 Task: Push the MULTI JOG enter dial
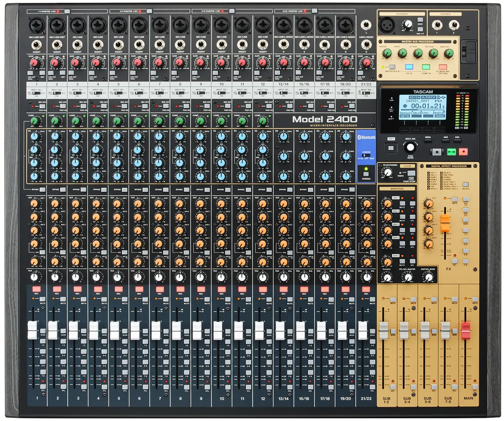coord(410,148)
